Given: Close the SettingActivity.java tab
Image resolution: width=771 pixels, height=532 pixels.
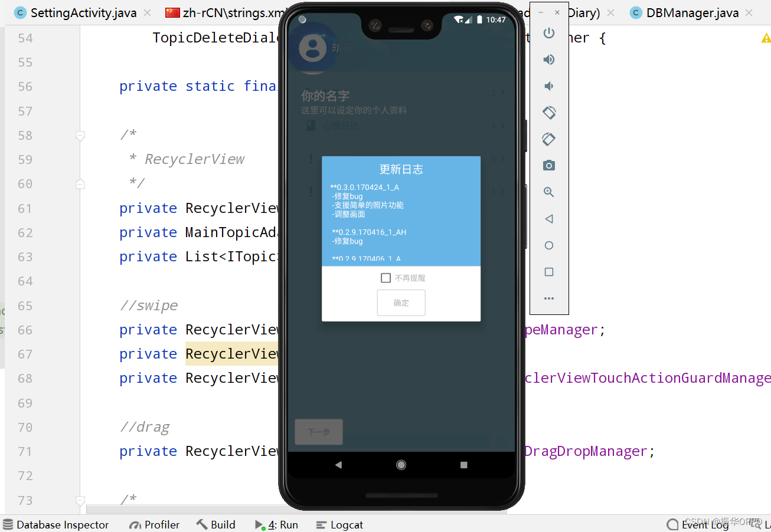Looking at the screenshot, I should (x=147, y=12).
